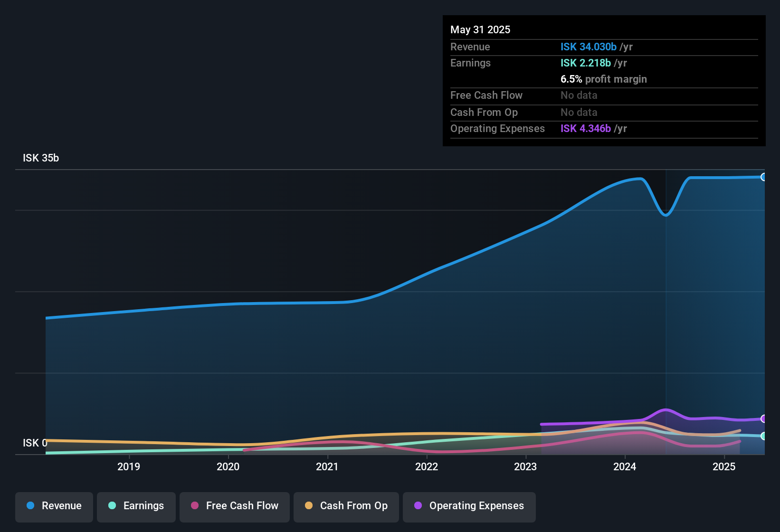
Task: Click the 6.5% profit margin text
Action: [604, 79]
